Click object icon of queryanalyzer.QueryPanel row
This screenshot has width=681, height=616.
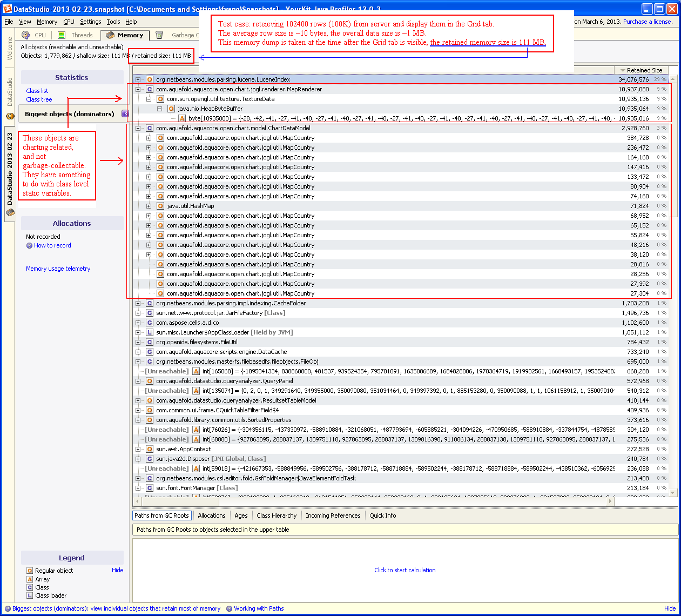coord(150,381)
